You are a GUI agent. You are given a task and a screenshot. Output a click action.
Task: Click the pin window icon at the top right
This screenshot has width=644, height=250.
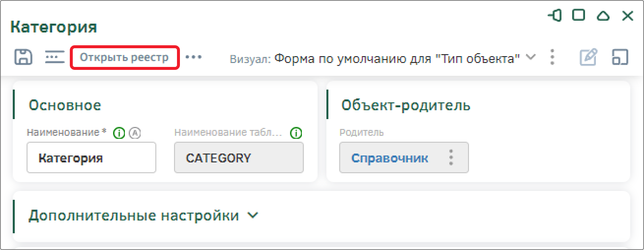point(555,16)
